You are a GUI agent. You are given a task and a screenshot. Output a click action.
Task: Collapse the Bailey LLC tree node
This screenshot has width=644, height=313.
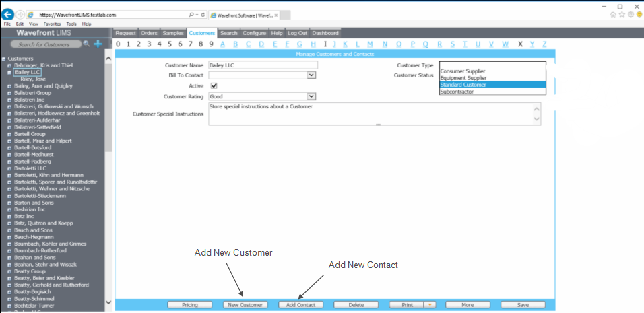click(9, 72)
